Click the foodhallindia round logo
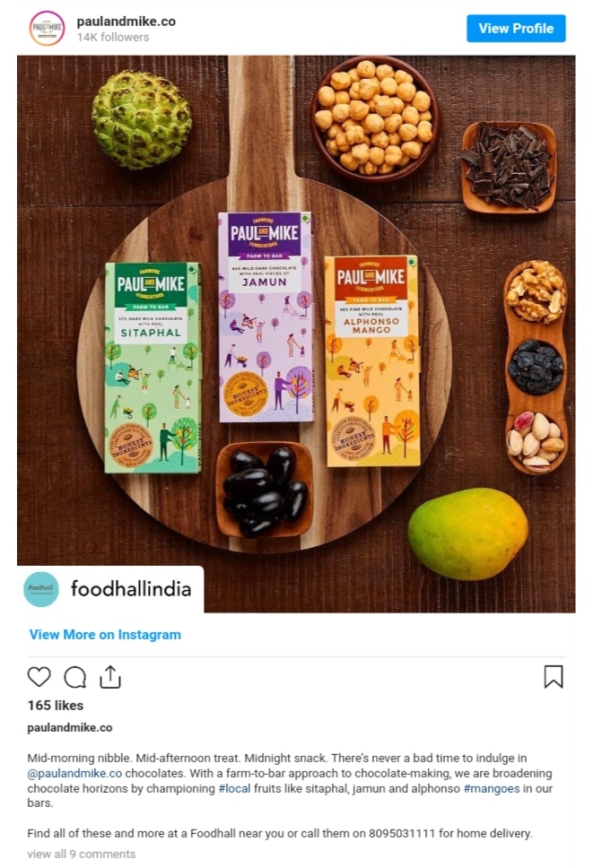The height and width of the screenshot is (868, 593). pyautogui.click(x=41, y=589)
